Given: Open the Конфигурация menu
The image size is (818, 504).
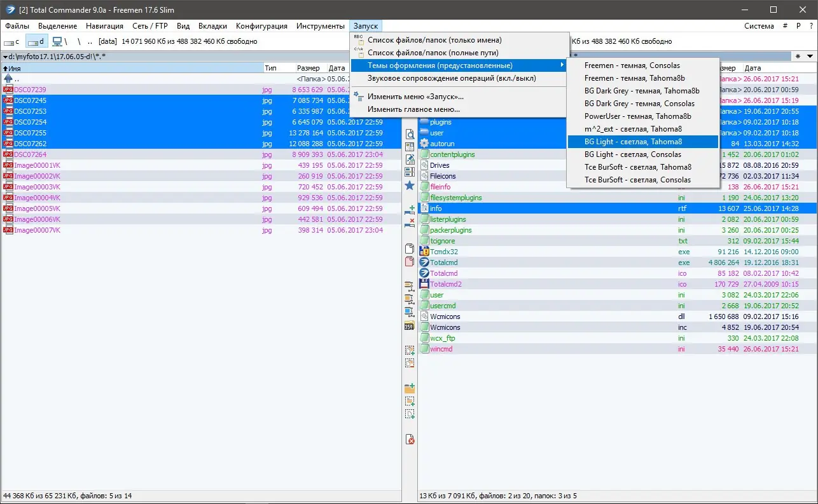Looking at the screenshot, I should point(261,26).
